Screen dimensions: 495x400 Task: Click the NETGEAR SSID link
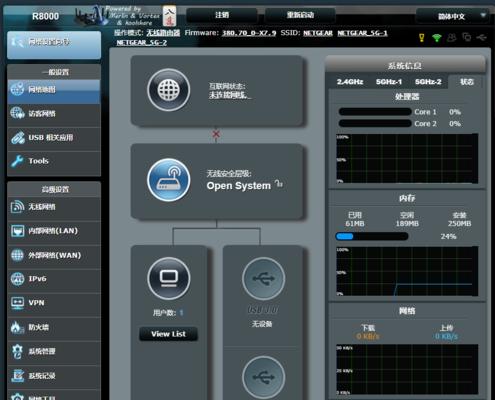pos(318,33)
